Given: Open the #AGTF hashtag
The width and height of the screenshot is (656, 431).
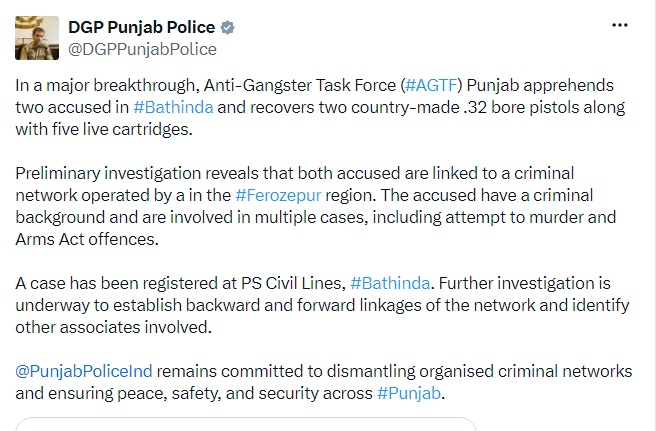Looking at the screenshot, I should (x=431, y=85).
